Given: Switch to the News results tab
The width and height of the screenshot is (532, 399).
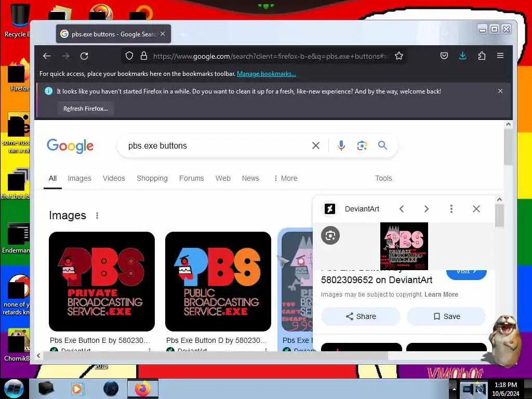Looking at the screenshot, I should click(x=250, y=178).
